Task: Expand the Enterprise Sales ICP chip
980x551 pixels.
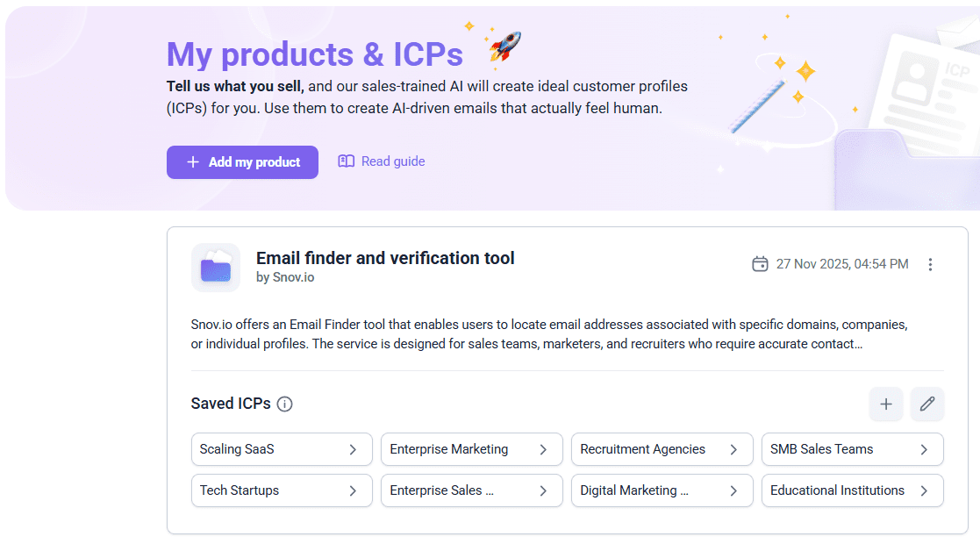Action: (x=471, y=490)
